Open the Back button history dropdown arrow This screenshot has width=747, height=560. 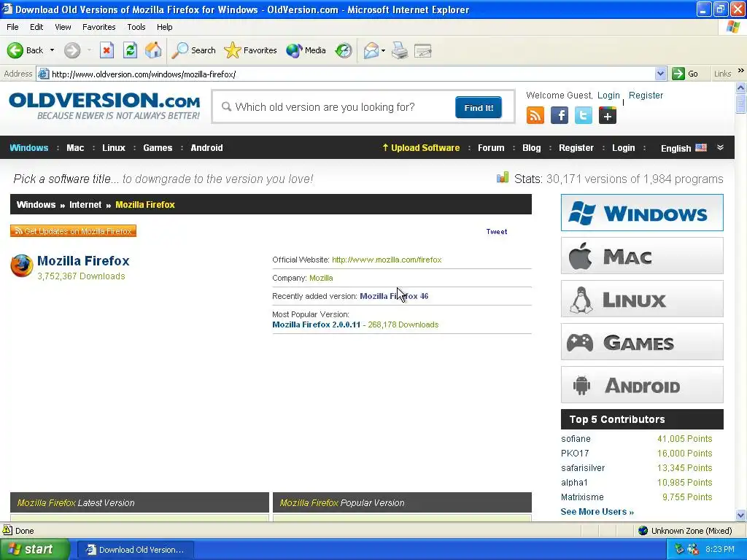tap(52, 50)
